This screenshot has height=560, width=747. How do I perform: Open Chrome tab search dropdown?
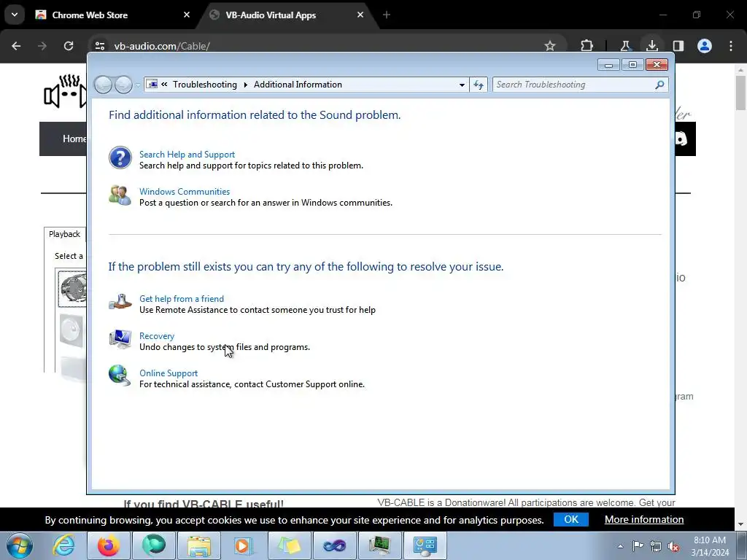(15, 15)
